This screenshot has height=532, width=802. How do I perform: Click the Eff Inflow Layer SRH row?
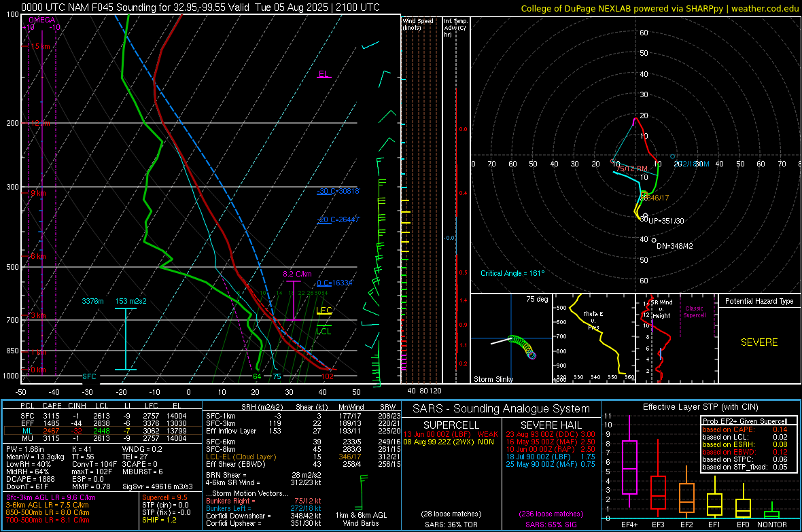click(303, 431)
